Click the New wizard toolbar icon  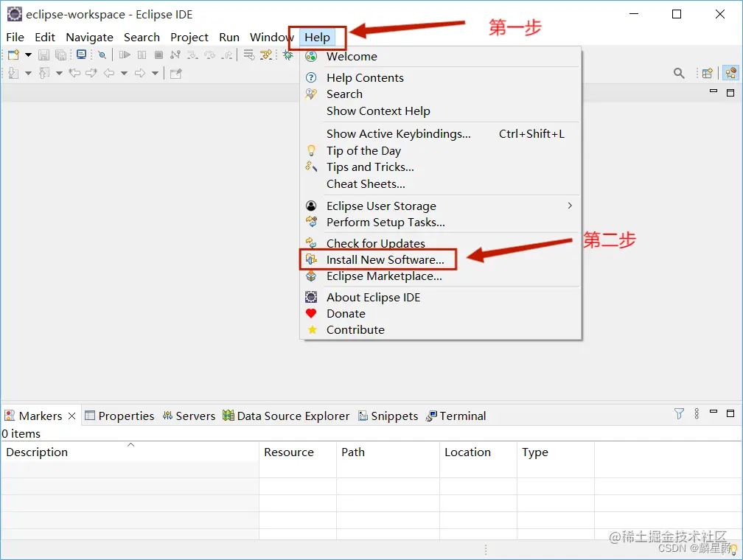click(x=13, y=55)
